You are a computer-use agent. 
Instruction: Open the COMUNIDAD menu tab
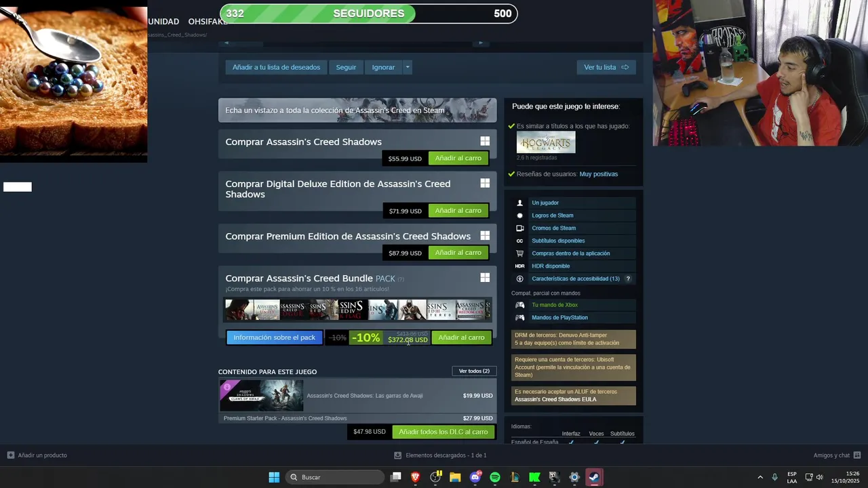(163, 22)
